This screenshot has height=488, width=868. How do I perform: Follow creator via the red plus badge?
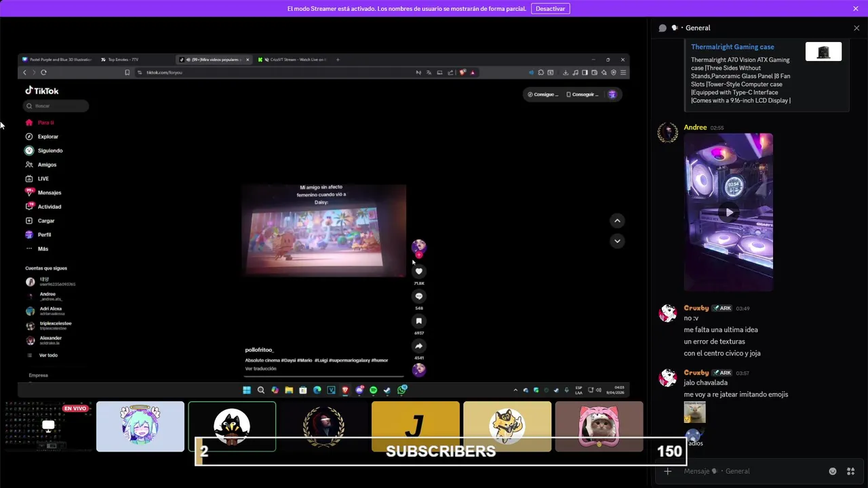click(419, 255)
